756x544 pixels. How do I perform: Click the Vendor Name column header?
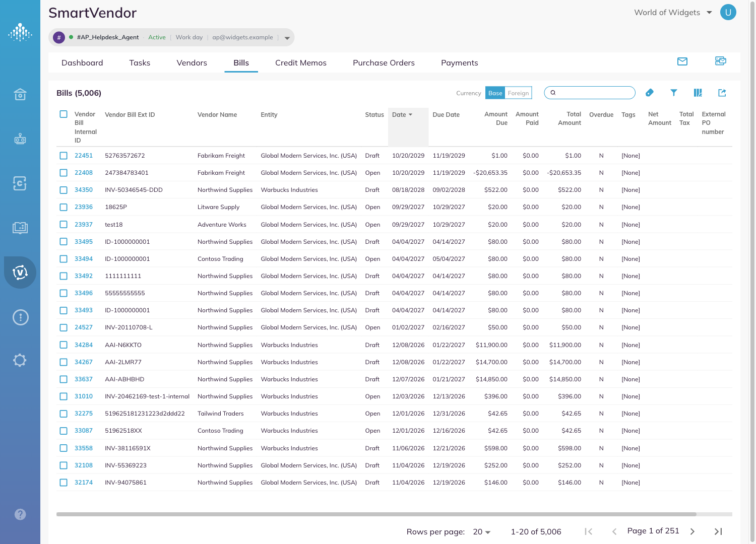pyautogui.click(x=217, y=115)
